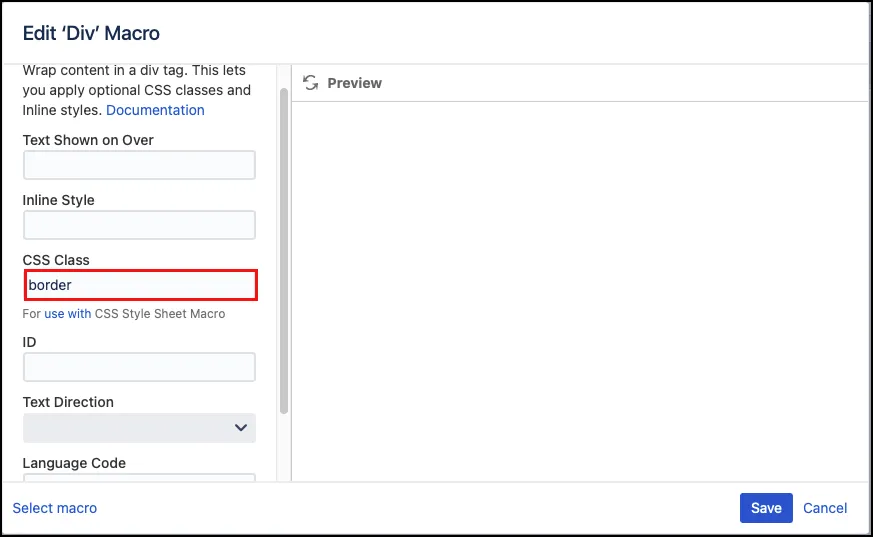The height and width of the screenshot is (537, 873).
Task: Click the Preview header label
Action: pos(355,83)
